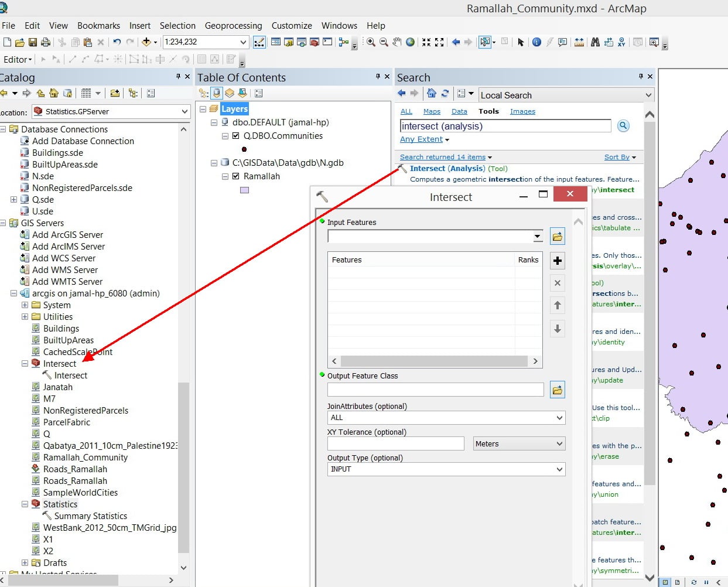Switch TOC to List By Source

pyautogui.click(x=217, y=93)
